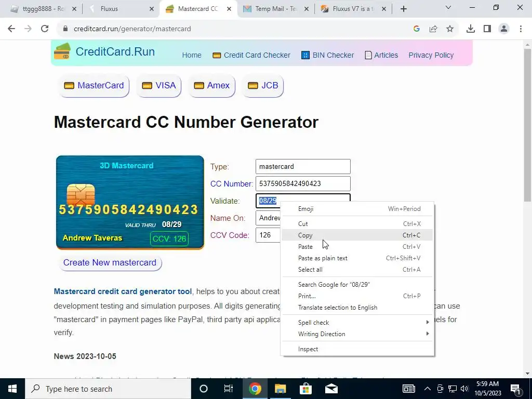This screenshot has width=532, height=399.
Task: Click the Type field containing mastercard
Action: [x=303, y=167]
